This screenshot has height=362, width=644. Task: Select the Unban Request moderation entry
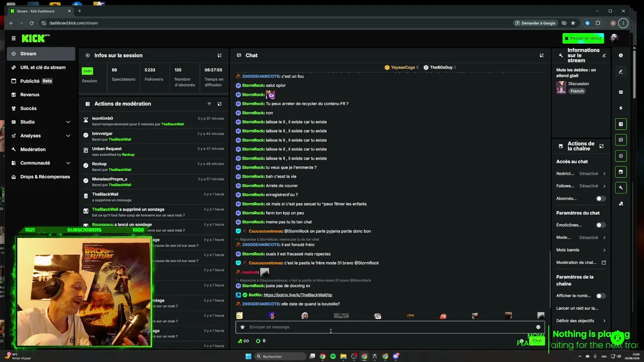[x=154, y=151]
